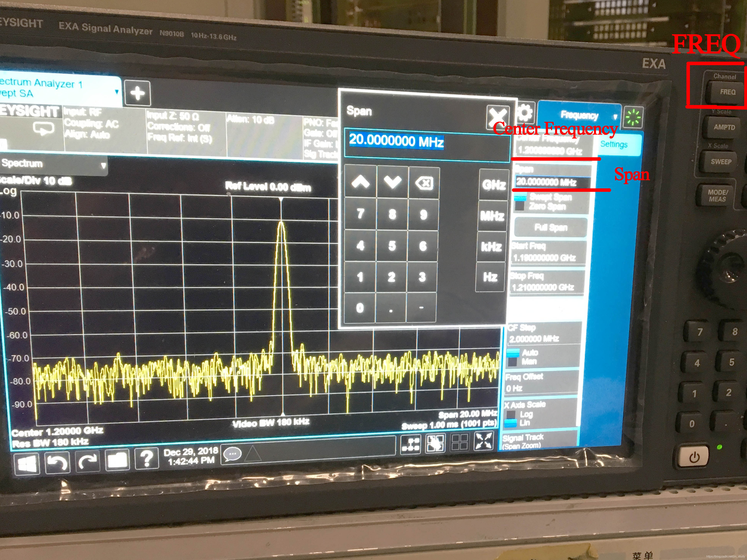Open the Settings tab in Frequency panel
Image resolution: width=747 pixels, height=560 pixels.
click(614, 144)
